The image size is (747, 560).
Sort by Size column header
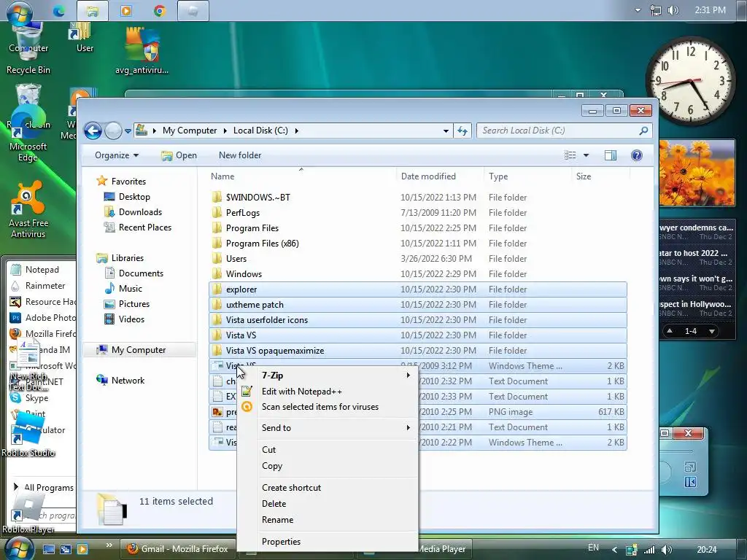pos(584,176)
